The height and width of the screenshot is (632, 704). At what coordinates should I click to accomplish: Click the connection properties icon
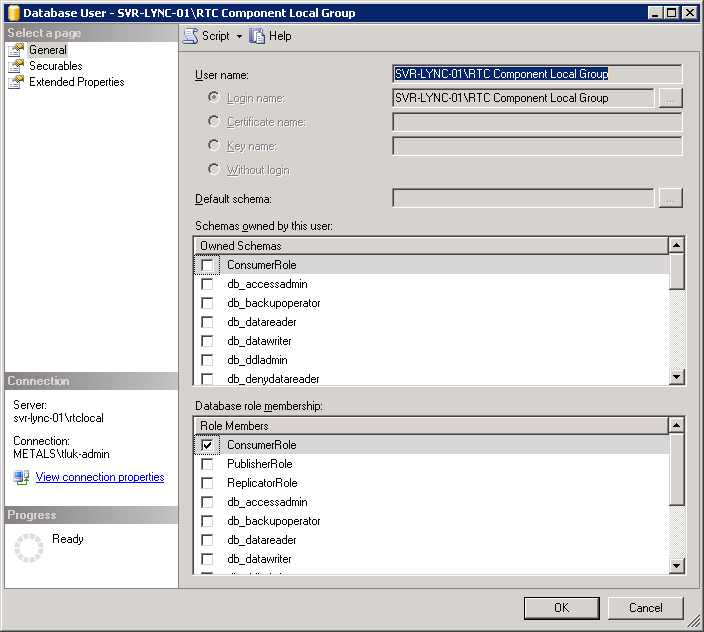click(21, 477)
